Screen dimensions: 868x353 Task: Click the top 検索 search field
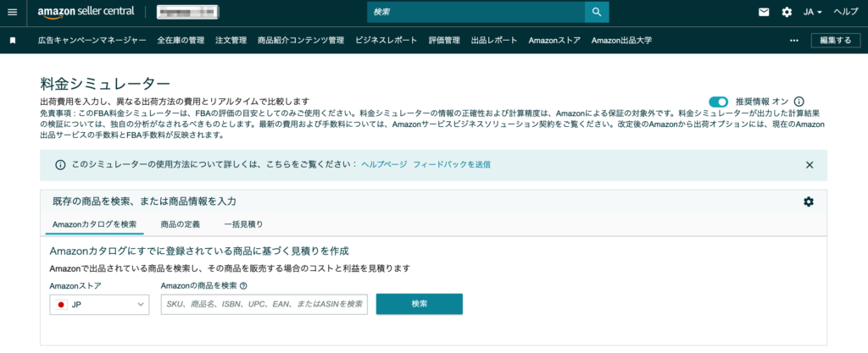click(x=476, y=12)
